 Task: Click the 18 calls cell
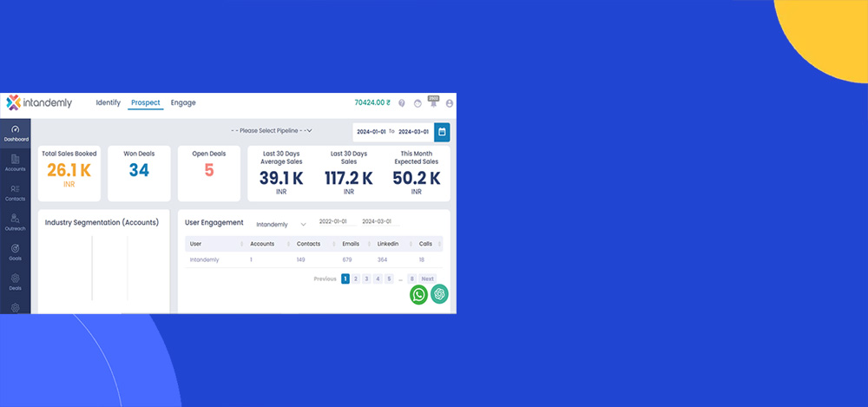[x=421, y=259]
